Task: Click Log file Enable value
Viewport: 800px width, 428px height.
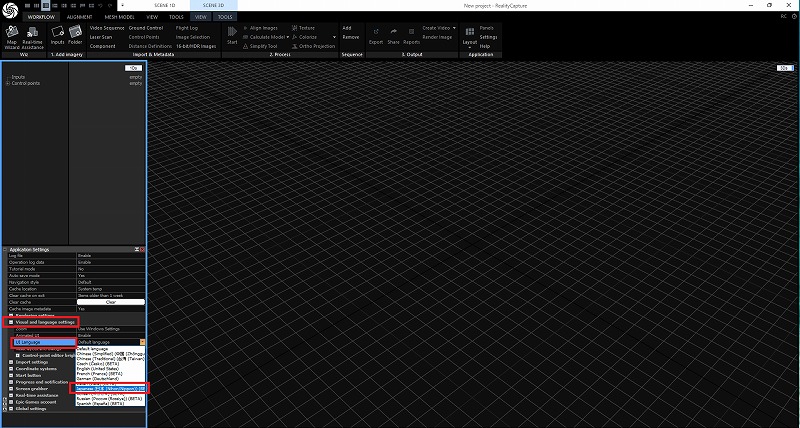Action: coord(111,256)
